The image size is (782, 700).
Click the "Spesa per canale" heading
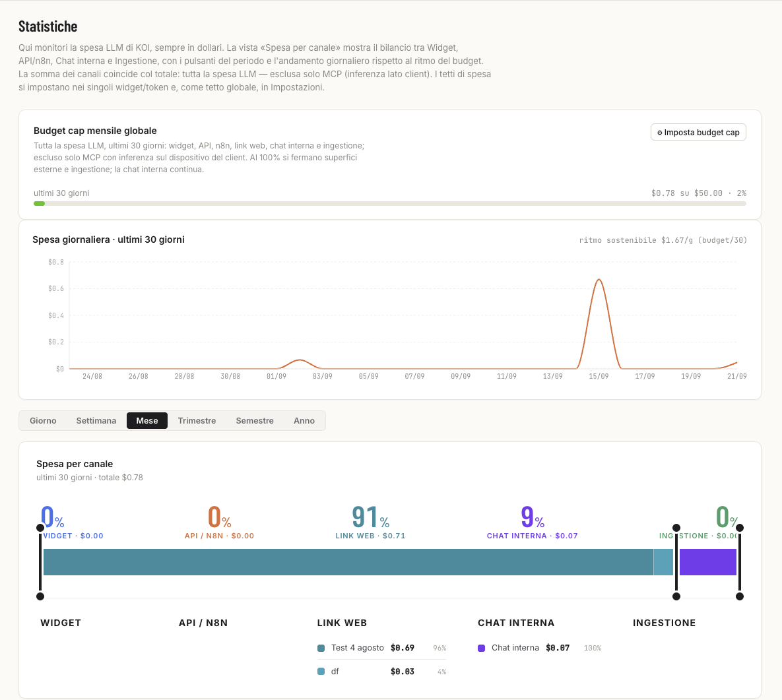click(x=75, y=464)
